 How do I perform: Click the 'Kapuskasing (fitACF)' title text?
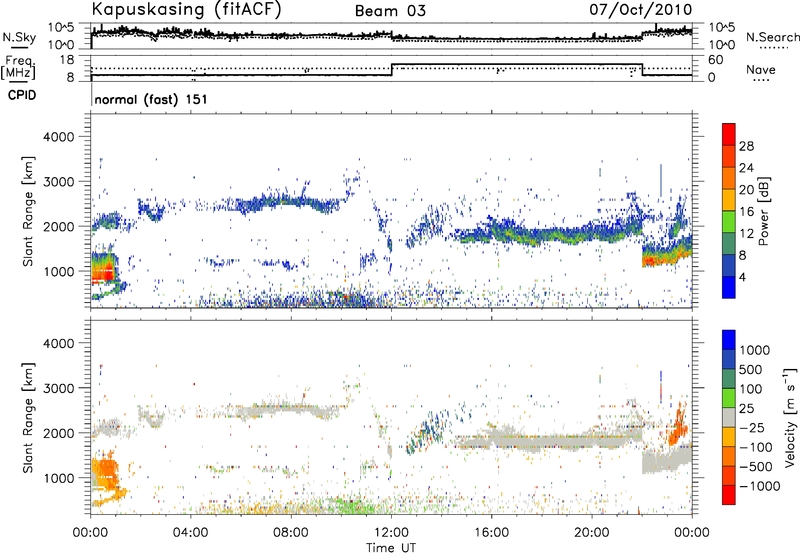(186, 9)
